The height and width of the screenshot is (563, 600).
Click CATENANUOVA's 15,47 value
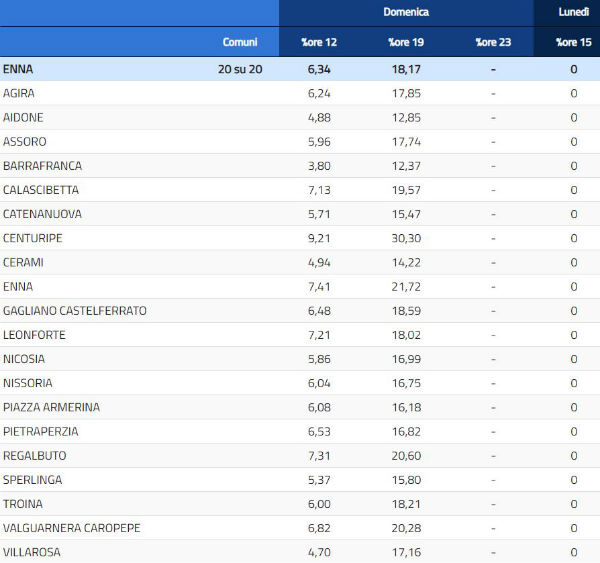pos(406,214)
